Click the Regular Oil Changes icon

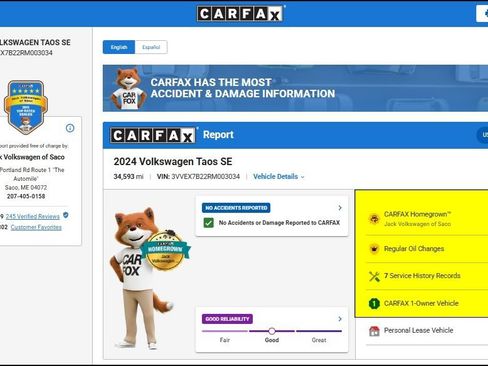374,249
